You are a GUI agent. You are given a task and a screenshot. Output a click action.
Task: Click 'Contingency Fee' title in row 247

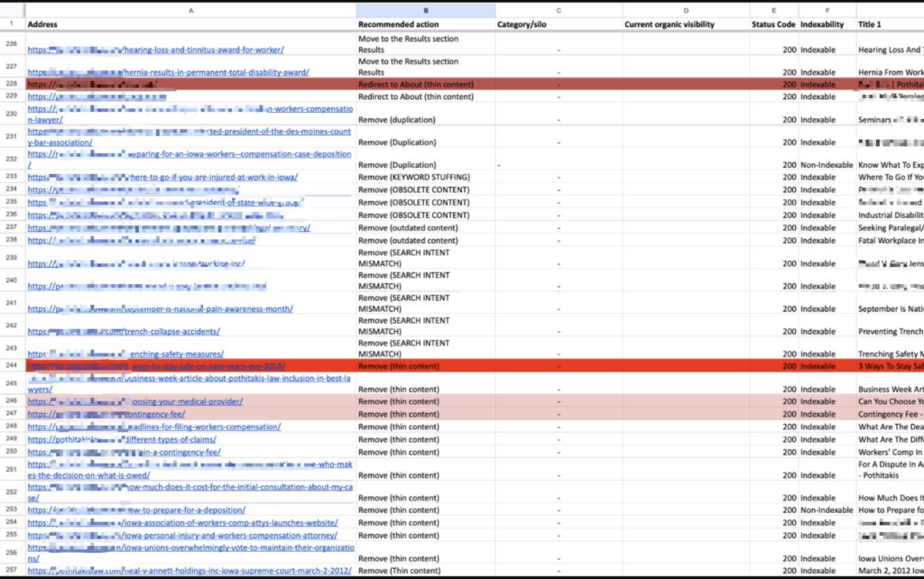[891, 415]
